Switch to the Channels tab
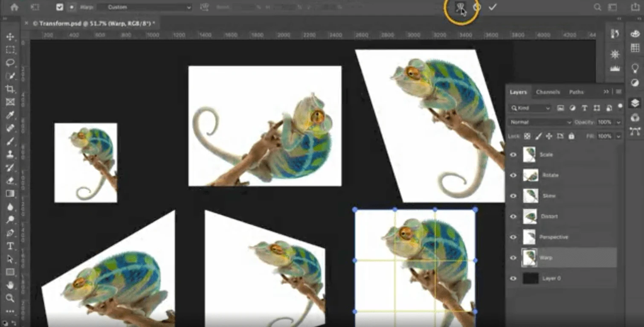This screenshot has height=327, width=644. pos(548,92)
